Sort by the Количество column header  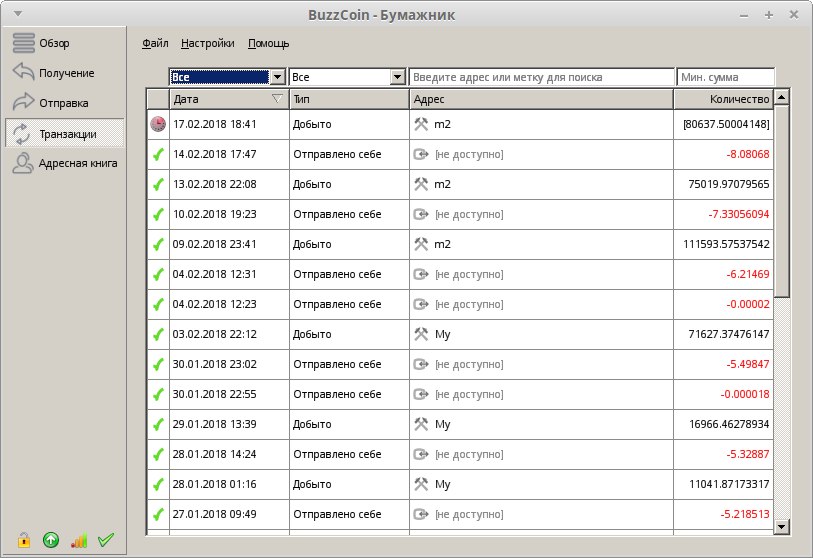(x=723, y=99)
